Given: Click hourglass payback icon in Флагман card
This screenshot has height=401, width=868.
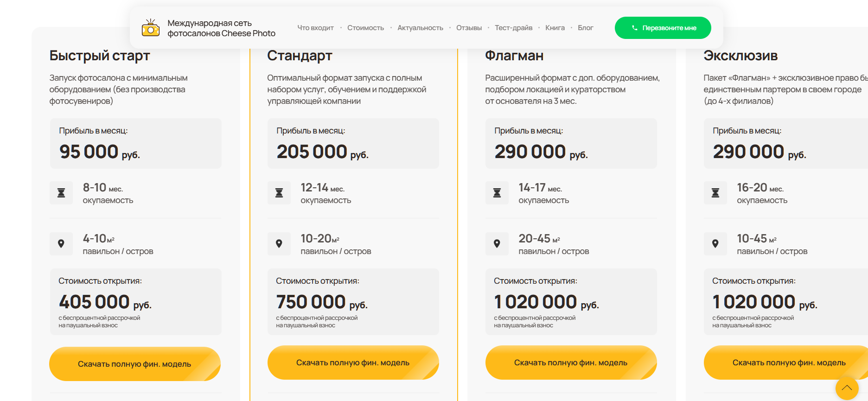Looking at the screenshot, I should tap(497, 193).
